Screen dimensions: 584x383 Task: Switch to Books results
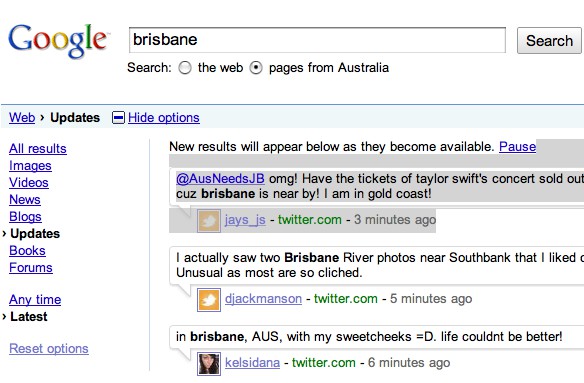coord(27,251)
